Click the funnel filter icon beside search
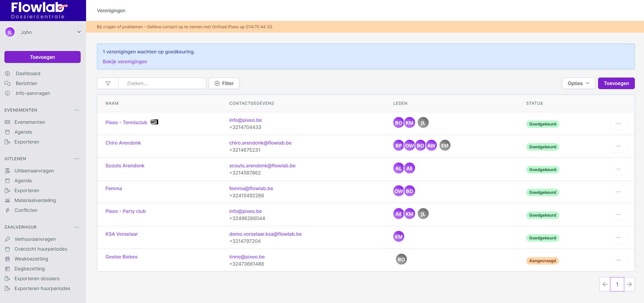 coord(108,83)
